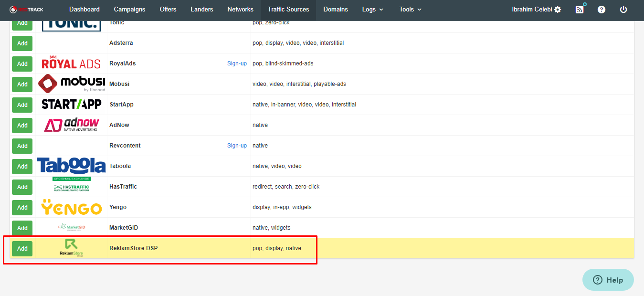Open the Offers page
Screen dimensions: 644x296
[168, 10]
